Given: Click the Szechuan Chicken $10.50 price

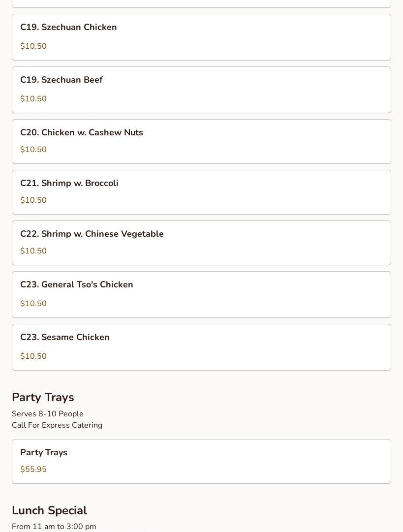Looking at the screenshot, I should [x=33, y=46].
